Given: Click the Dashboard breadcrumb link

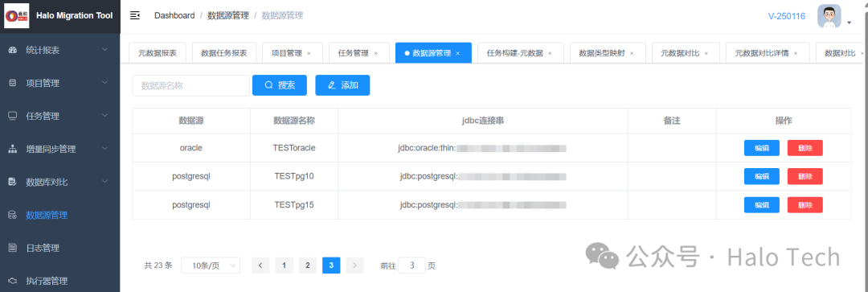Looking at the screenshot, I should pos(174,15).
